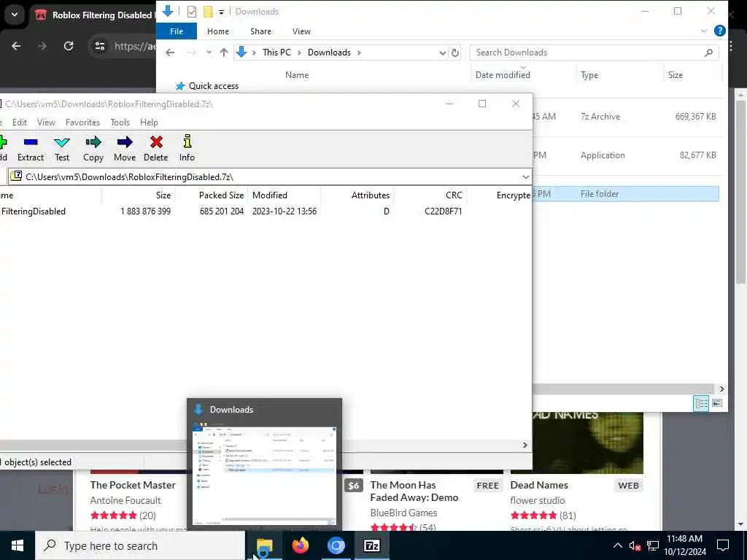This screenshot has height=560, width=747.
Task: Open the browser tab list dropdown
Action: click(x=15, y=15)
